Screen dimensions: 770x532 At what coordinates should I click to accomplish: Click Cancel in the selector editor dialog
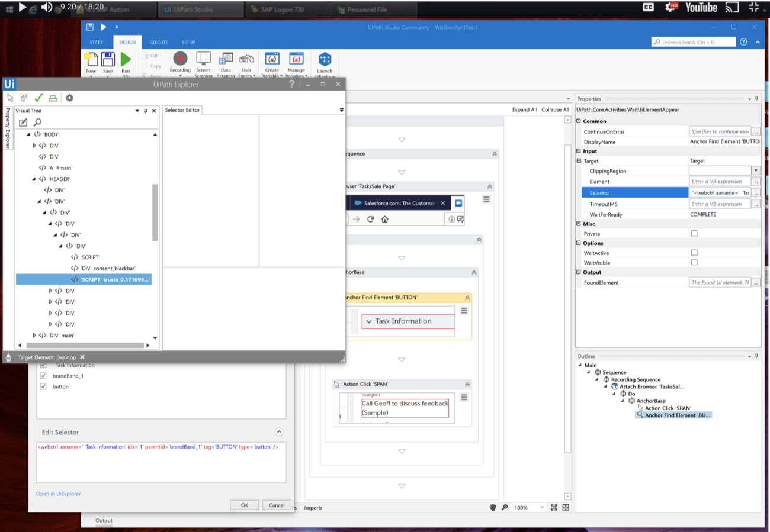click(277, 505)
